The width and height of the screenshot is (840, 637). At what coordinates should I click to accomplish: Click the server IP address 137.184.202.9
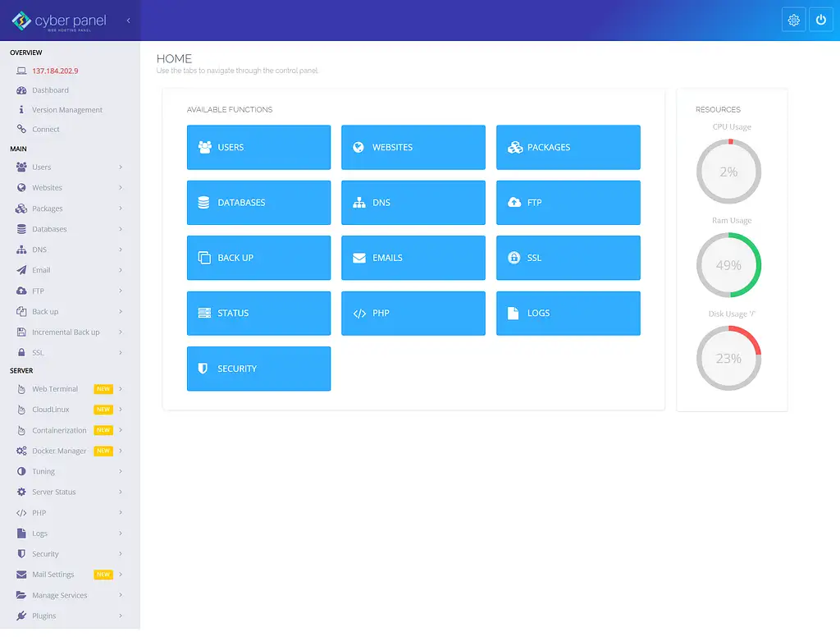coord(55,71)
